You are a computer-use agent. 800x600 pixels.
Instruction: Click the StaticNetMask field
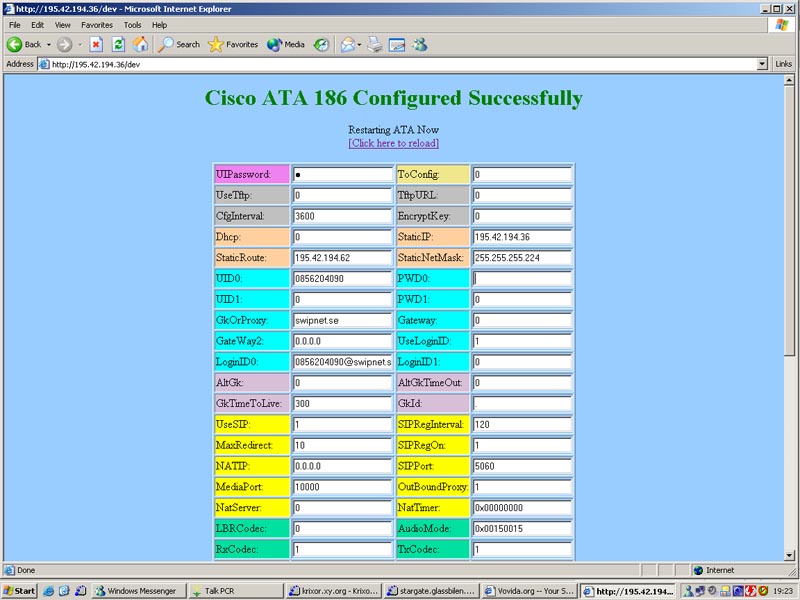coord(522,258)
